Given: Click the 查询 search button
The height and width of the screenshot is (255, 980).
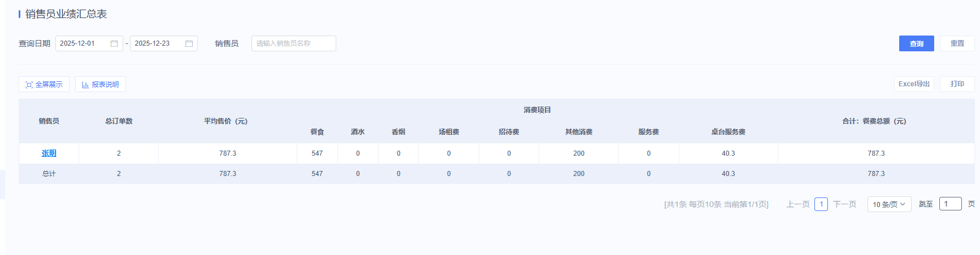Looking at the screenshot, I should [917, 43].
